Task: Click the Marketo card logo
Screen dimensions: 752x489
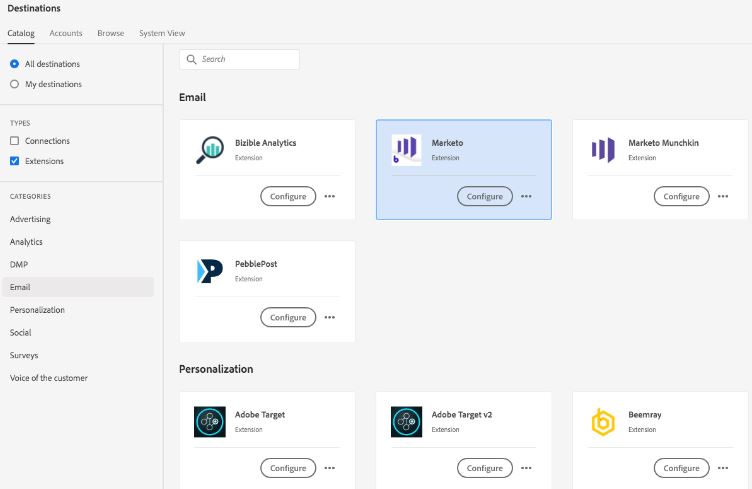Action: click(406, 150)
